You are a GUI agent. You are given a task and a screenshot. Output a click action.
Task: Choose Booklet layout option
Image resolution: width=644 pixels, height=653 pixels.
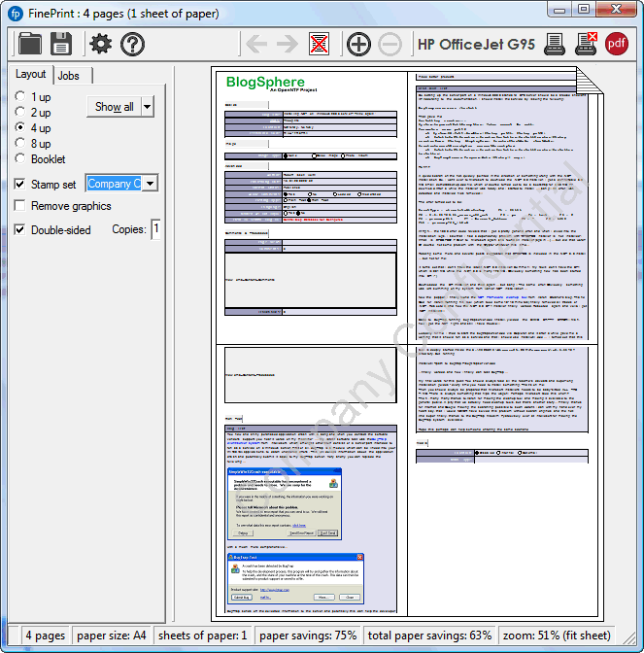point(20,158)
